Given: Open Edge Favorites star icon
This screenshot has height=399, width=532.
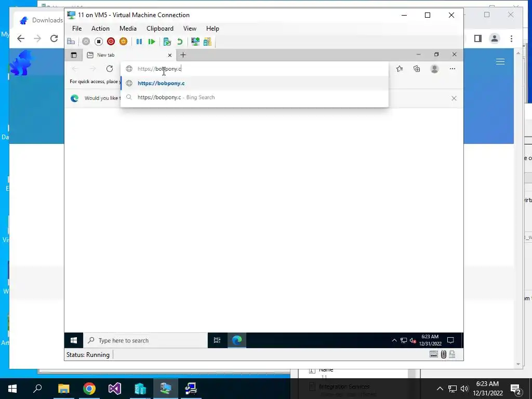Looking at the screenshot, I should click(400, 69).
